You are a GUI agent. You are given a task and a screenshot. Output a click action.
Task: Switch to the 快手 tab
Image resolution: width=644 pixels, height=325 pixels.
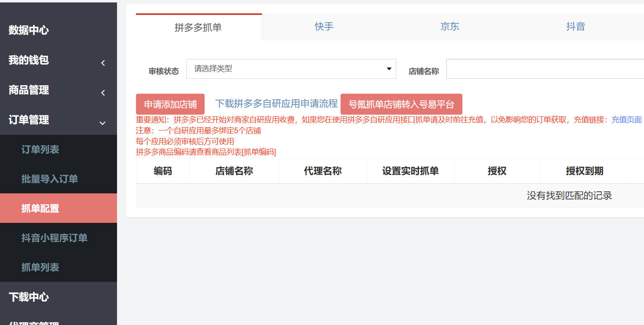coord(324,27)
